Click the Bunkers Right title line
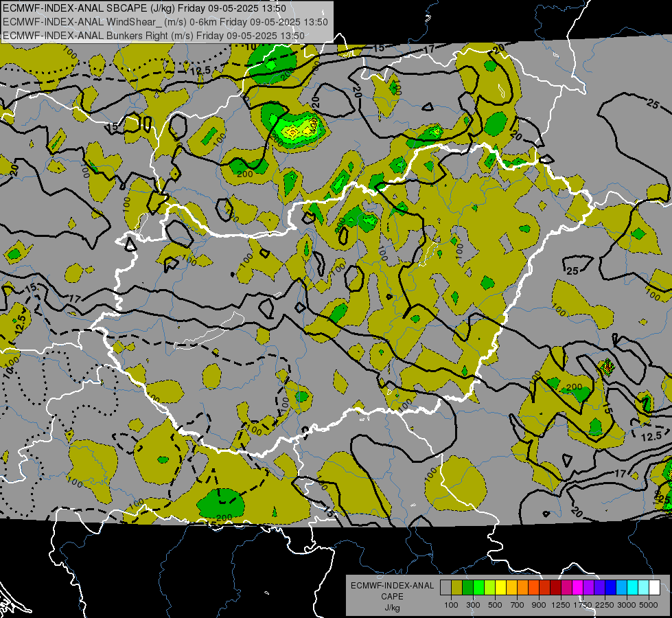This screenshot has height=618, width=672. [x=154, y=36]
